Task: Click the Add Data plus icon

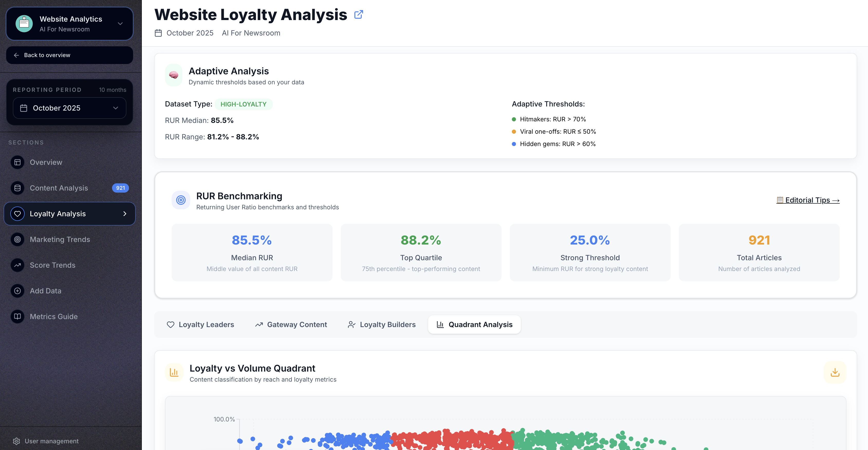Action: click(x=17, y=291)
